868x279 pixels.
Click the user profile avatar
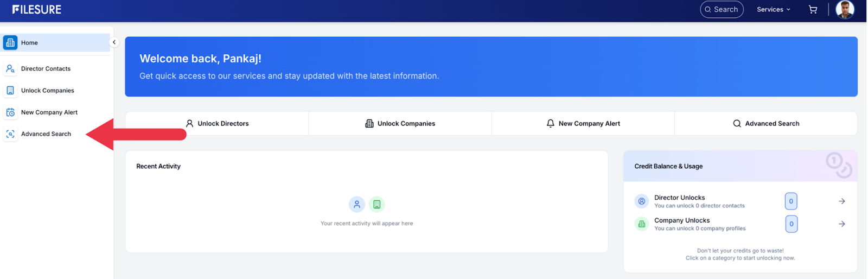pyautogui.click(x=845, y=9)
